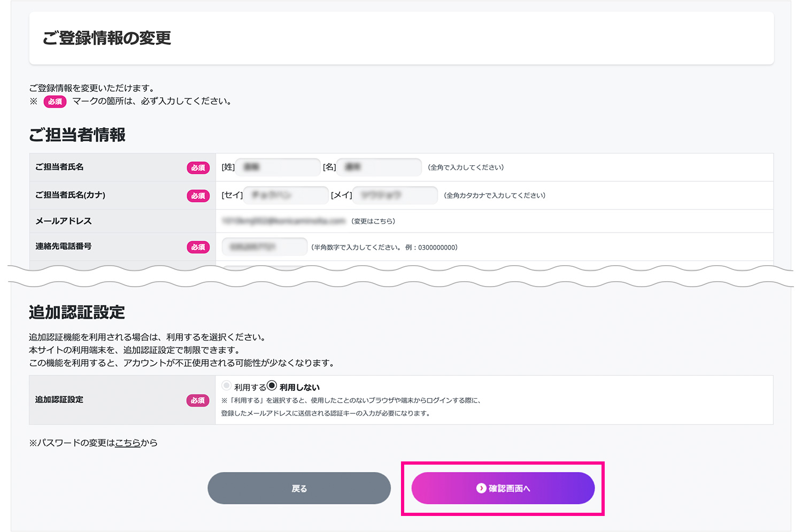Click the 必須 badge beside ご担当者氏名(カナ)
This screenshot has height=532, width=802.
pyautogui.click(x=198, y=196)
